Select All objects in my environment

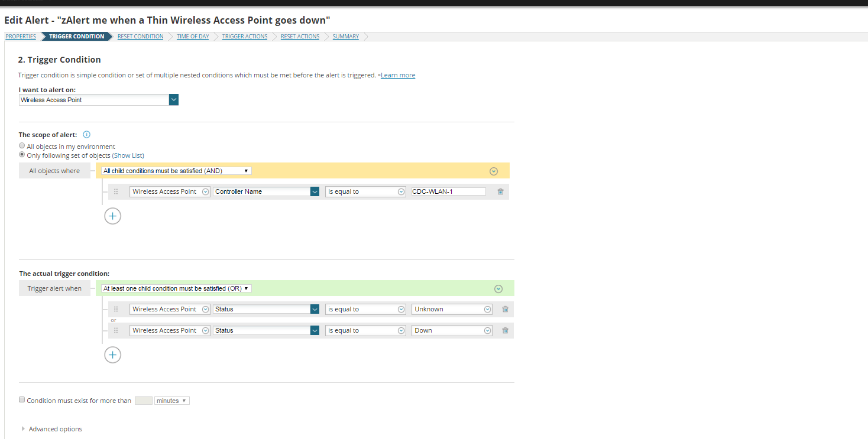pyautogui.click(x=22, y=146)
